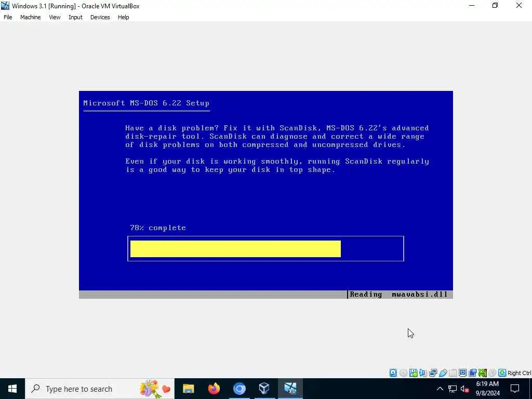Open File Explorer from the taskbar
Viewport: 532px width, 399px height.
click(x=188, y=389)
